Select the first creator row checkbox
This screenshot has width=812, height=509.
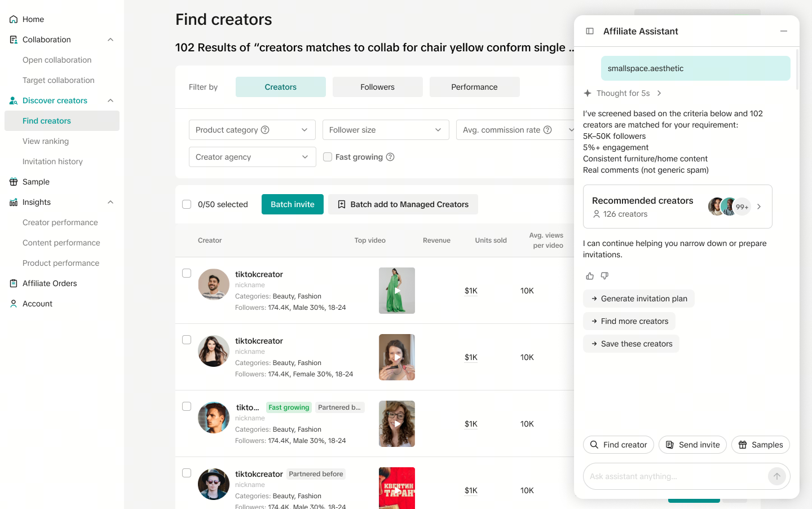point(187,273)
